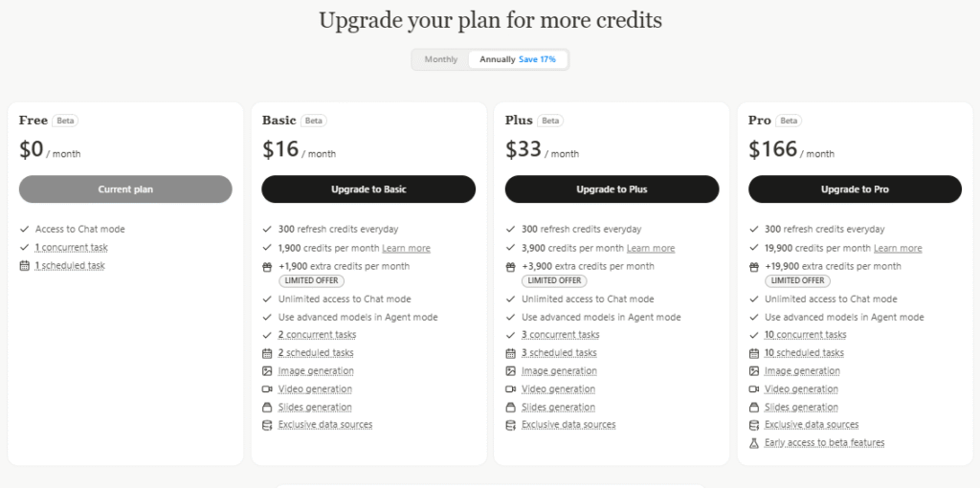980x488 pixels.
Task: Click LIMITED OFFER badge in Plus plan
Action: [x=554, y=280]
